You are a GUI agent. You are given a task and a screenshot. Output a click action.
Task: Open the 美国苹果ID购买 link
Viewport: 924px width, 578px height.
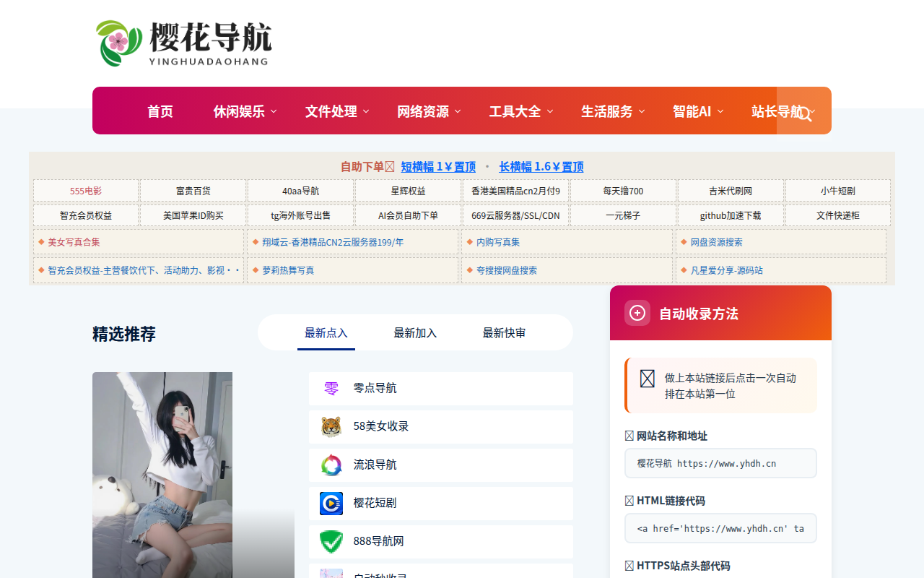point(193,215)
